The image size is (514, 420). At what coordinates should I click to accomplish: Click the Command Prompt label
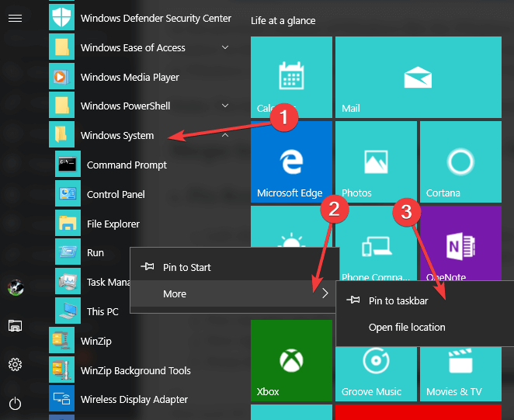(127, 165)
